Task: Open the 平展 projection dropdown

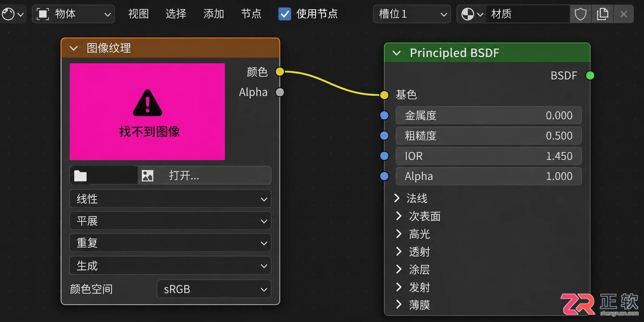Action: click(x=170, y=221)
